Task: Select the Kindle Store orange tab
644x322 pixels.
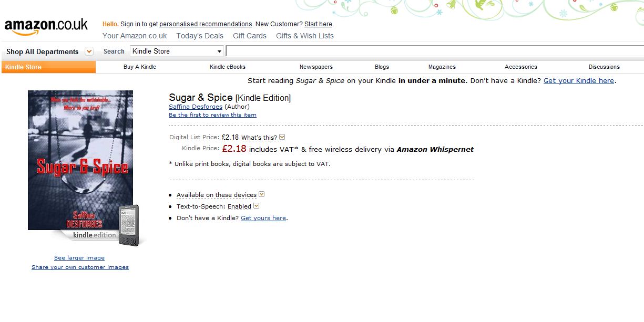Action: coord(48,67)
